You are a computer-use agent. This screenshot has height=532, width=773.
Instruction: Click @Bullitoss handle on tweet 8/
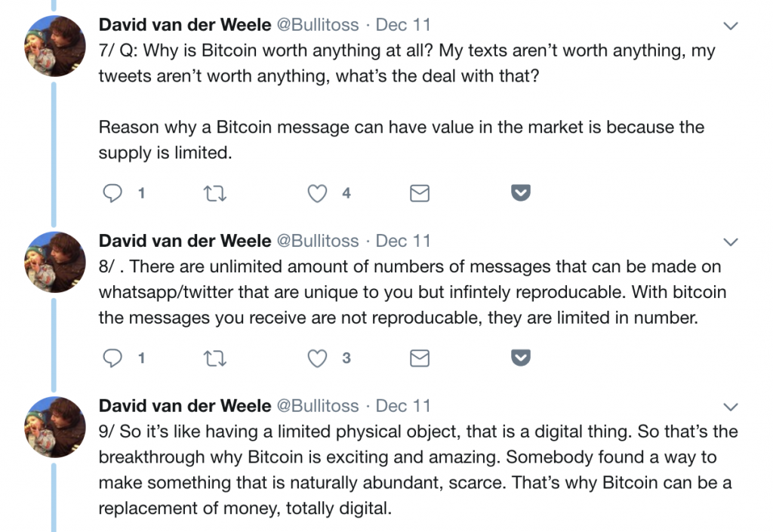point(318,241)
